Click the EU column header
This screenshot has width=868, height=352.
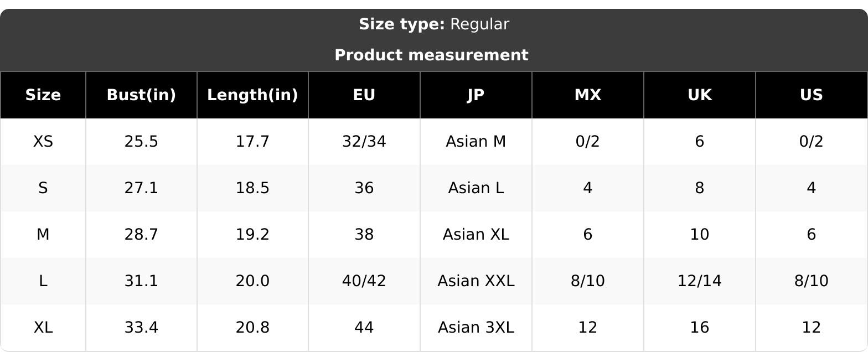(364, 95)
